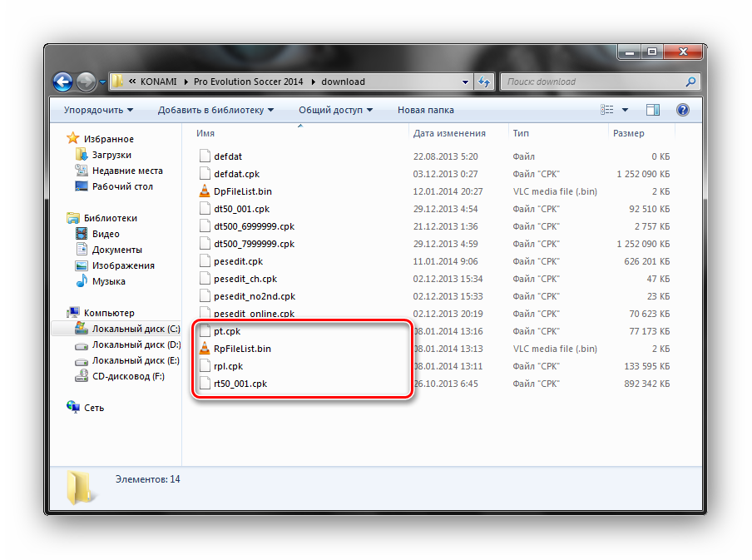Expand arrow after Pro Evolution Soccer 2014
The image size is (752, 560).
click(x=313, y=82)
